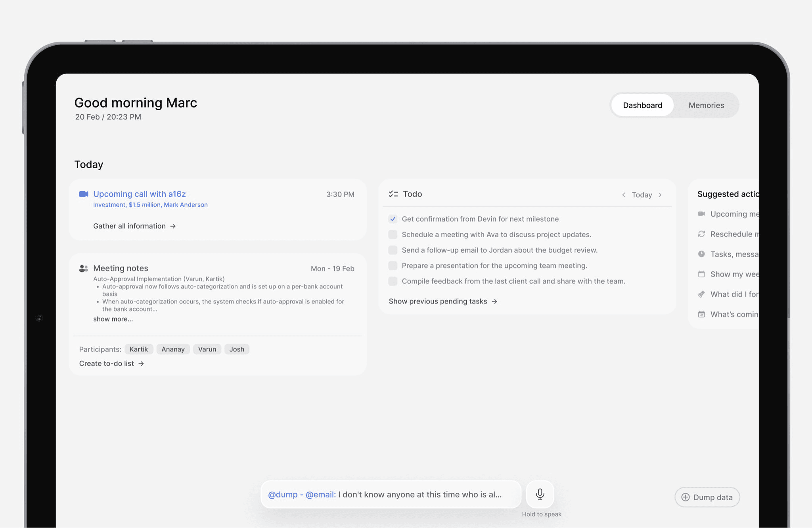Uncheck the Devin milestone confirmation task
The width and height of the screenshot is (812, 528).
pyautogui.click(x=393, y=219)
